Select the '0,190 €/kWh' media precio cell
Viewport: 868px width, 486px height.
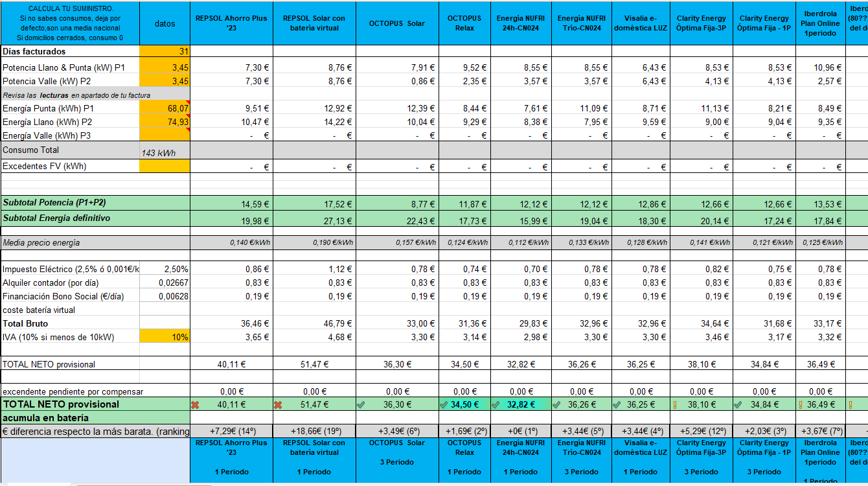(314, 242)
